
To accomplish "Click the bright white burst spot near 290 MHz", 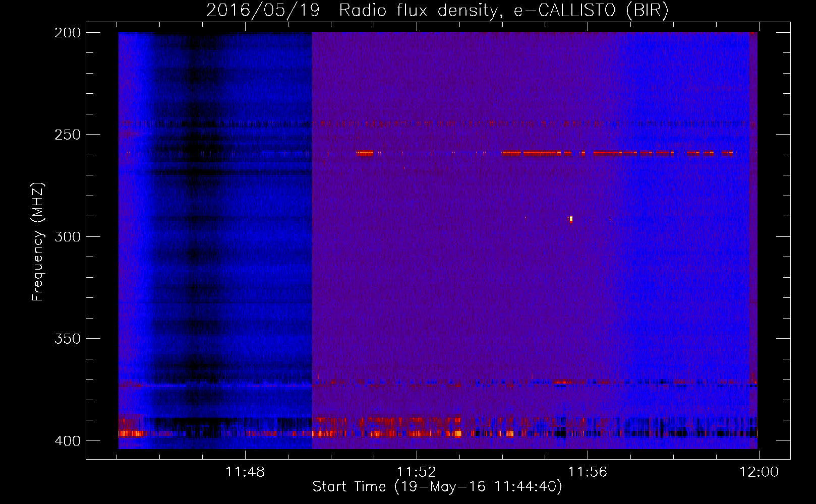I will pyautogui.click(x=570, y=219).
